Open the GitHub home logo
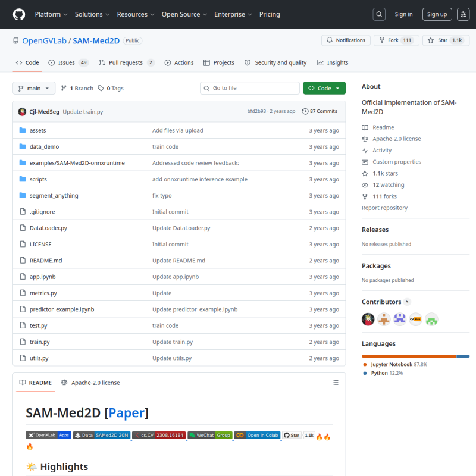Viewport: 476px width, 476px height. (x=19, y=14)
